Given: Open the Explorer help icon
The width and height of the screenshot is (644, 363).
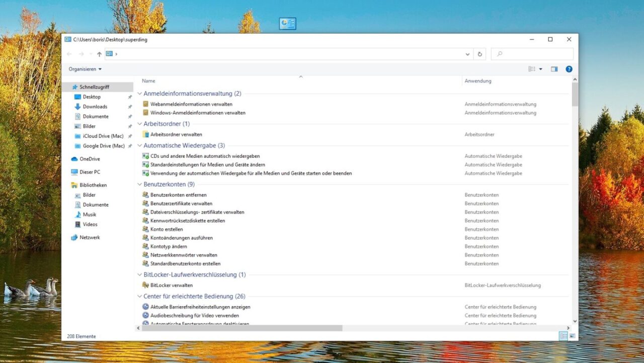Looking at the screenshot, I should (x=569, y=69).
